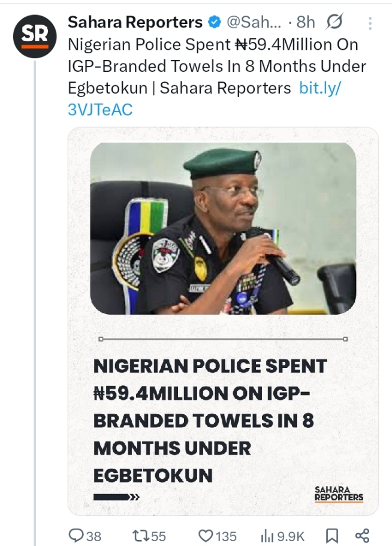Like the tweet with heart icon
Screen dimensions: 392x546
pyautogui.click(x=206, y=535)
